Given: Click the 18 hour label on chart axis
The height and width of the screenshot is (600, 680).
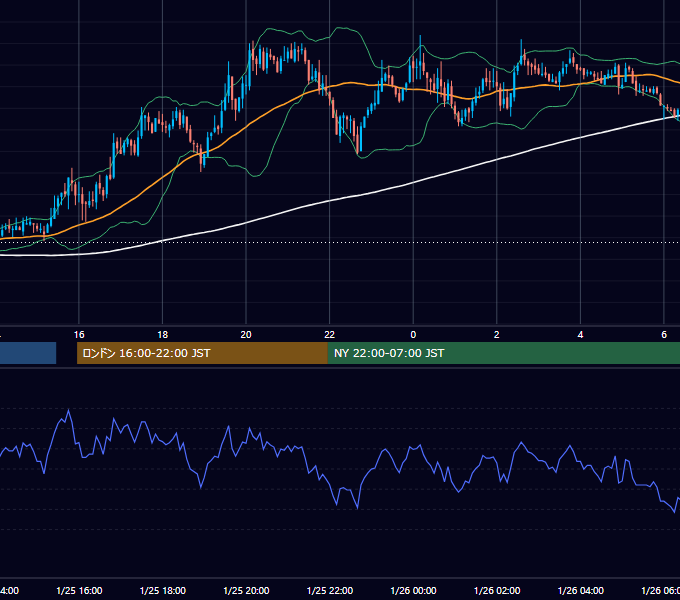Looking at the screenshot, I should [x=163, y=335].
